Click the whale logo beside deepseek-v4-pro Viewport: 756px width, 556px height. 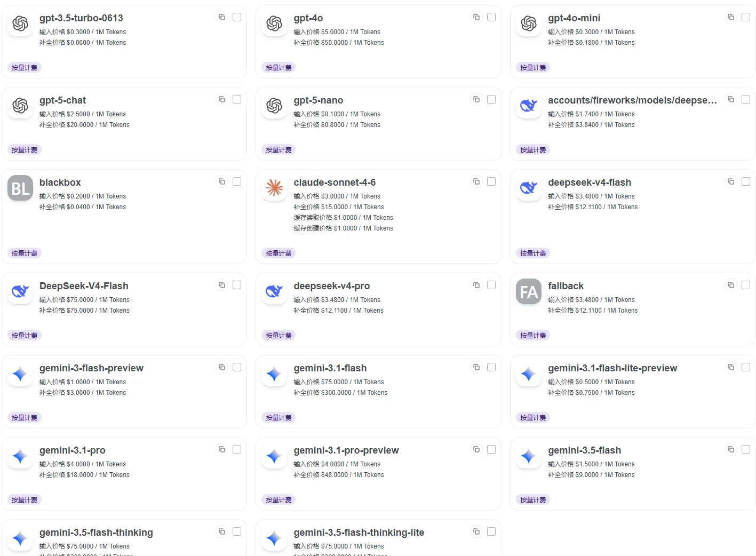[x=274, y=291]
